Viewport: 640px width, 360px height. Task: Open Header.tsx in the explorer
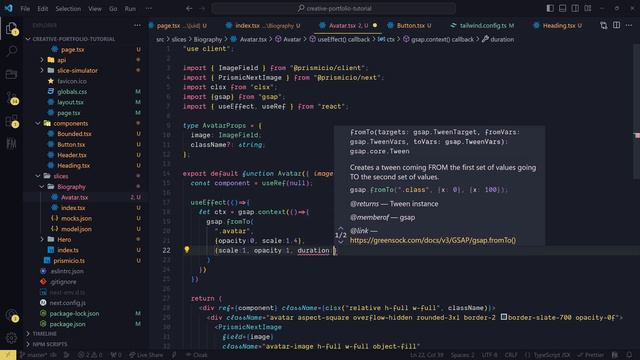[x=72, y=155]
